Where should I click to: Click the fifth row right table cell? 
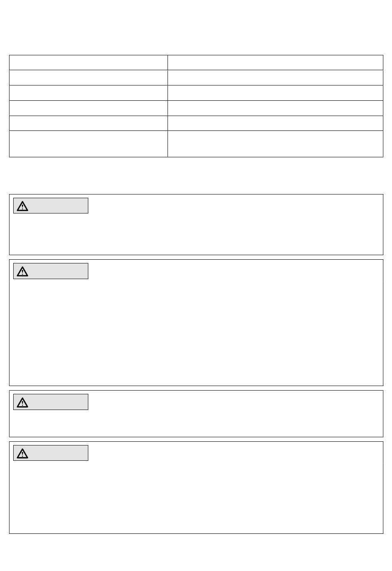tap(275, 123)
